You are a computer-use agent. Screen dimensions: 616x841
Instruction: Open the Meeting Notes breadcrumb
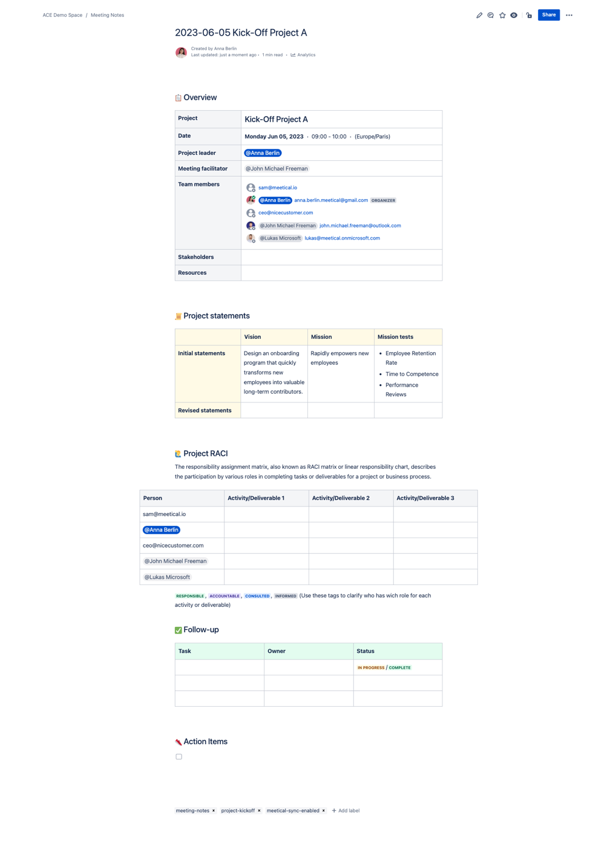107,15
